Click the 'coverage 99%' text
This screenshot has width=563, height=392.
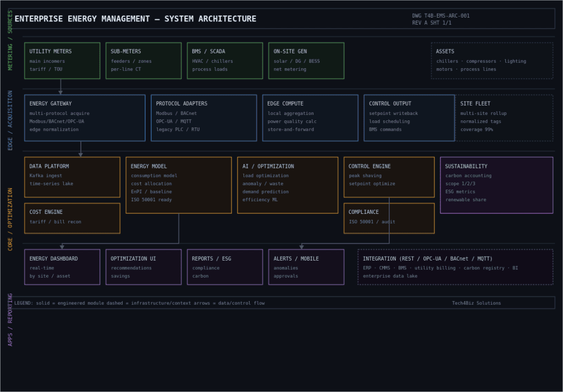(x=477, y=130)
